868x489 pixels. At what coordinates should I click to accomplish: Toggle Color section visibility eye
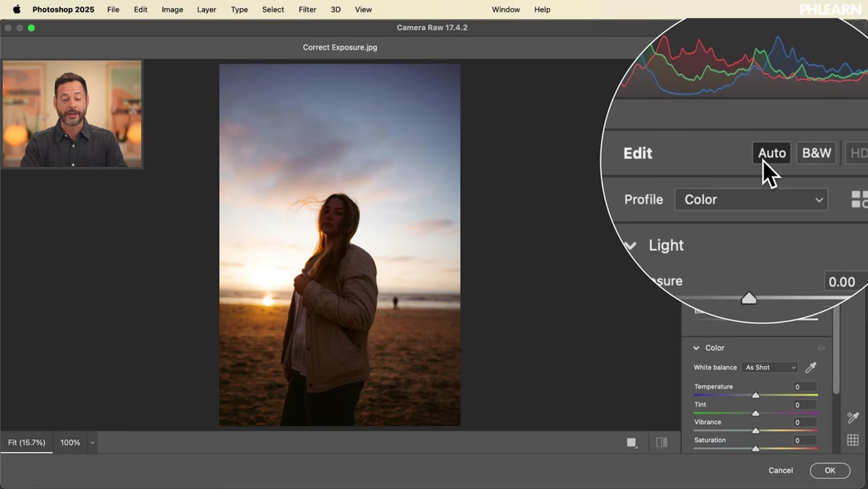coord(821,348)
